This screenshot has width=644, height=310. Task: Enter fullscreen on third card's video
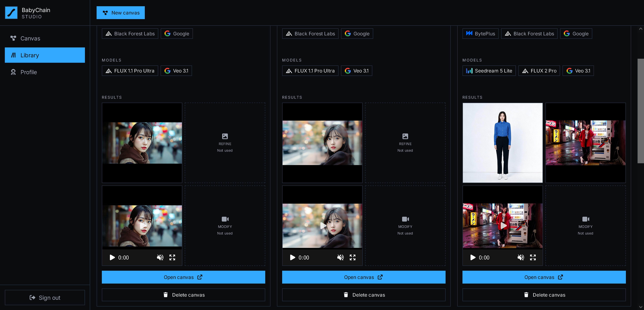tap(533, 258)
